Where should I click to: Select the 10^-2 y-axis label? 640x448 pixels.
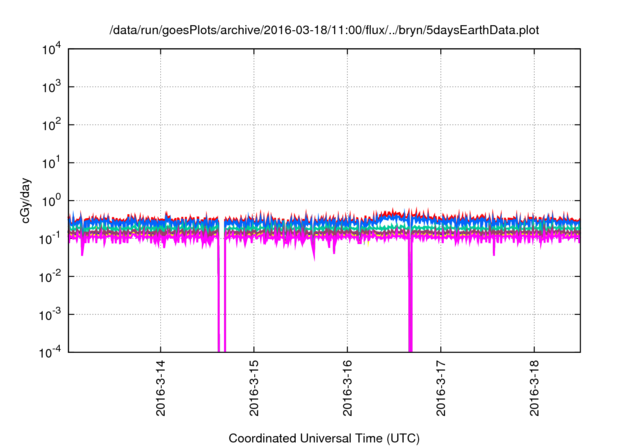(51, 277)
